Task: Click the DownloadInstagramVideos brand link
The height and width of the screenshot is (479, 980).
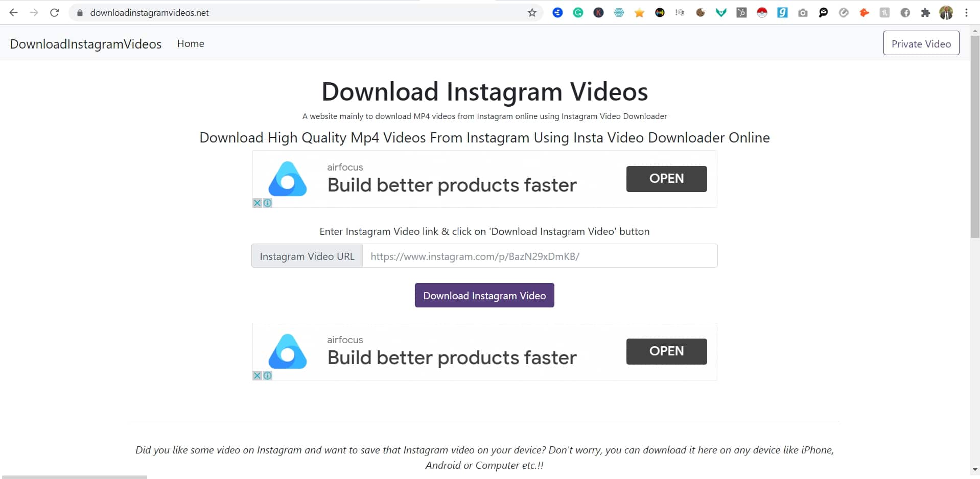Action: click(x=86, y=44)
